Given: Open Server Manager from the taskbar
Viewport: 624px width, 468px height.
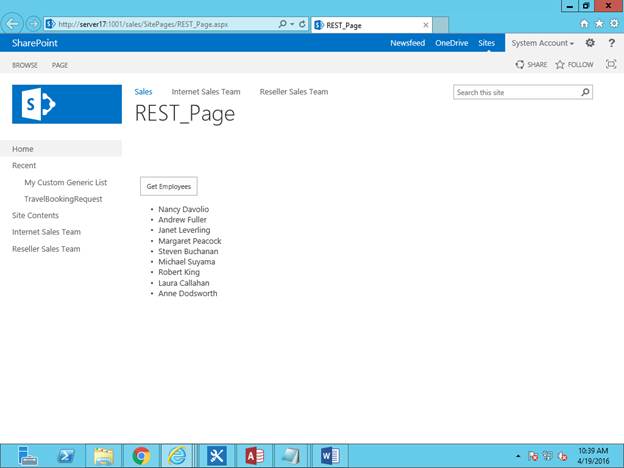Looking at the screenshot, I should (x=27, y=456).
